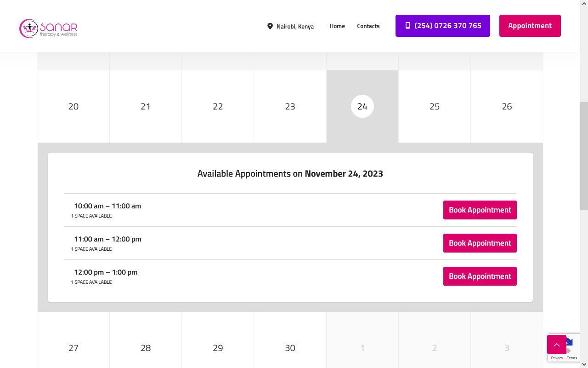Book the 11:00 am – 12:00 pm appointment
This screenshot has width=588, height=368.
(x=480, y=243)
